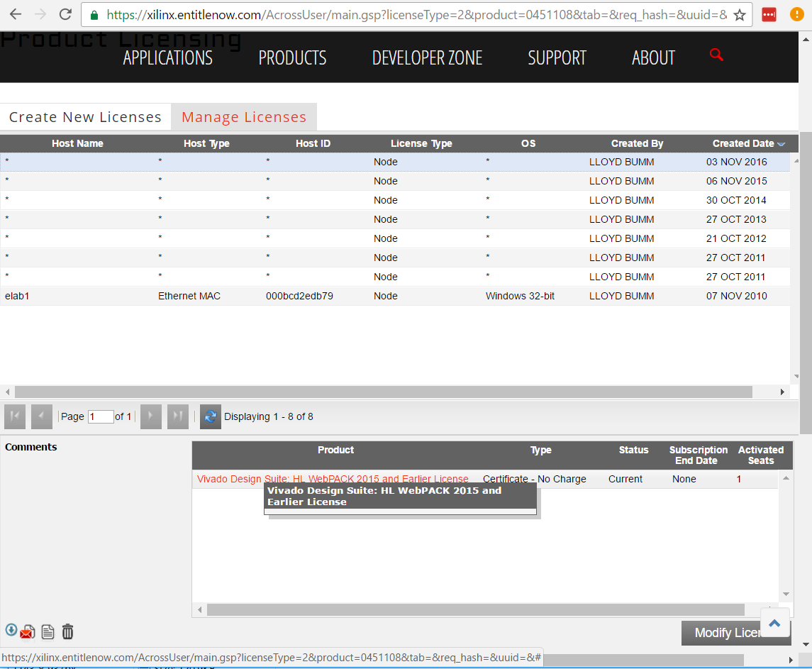Sort by OS column header
Viewport: 812px width, 669px height.
528,143
